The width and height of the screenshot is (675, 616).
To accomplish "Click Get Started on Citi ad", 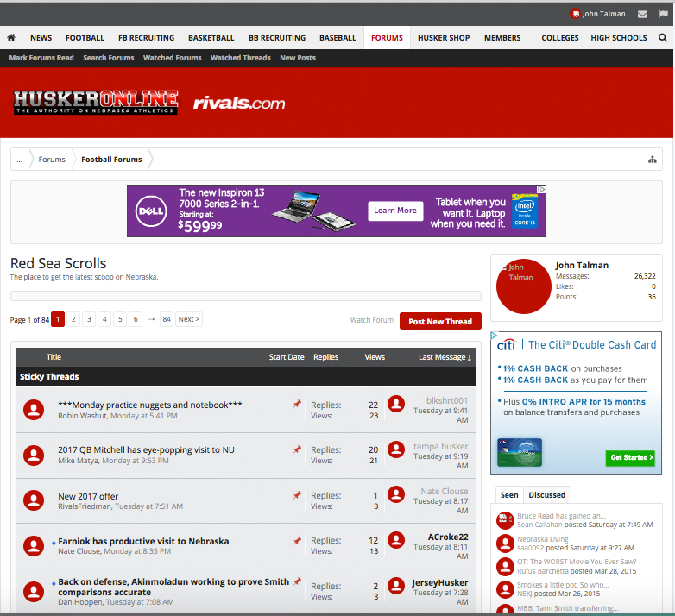I will click(630, 458).
